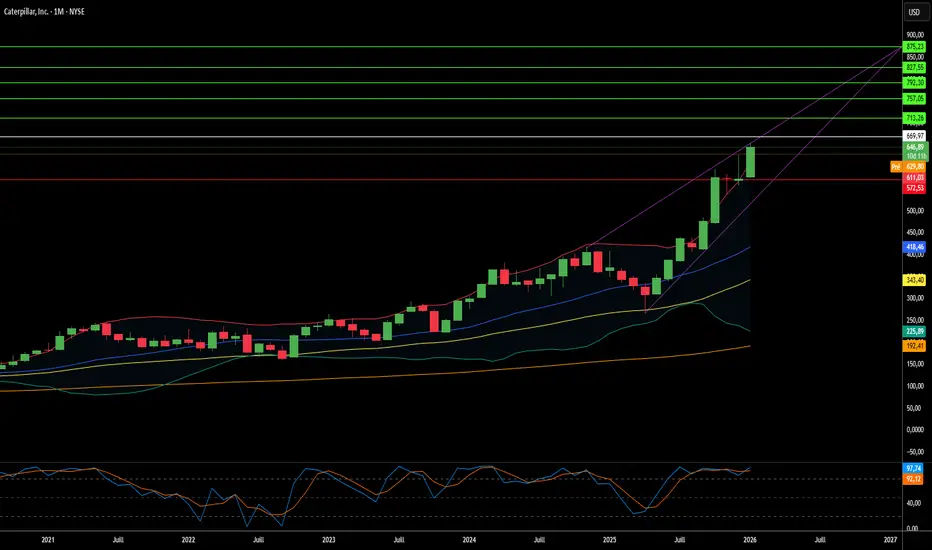Open the USD currency selector
Image resolution: width=932 pixels, height=550 pixels.
(913, 13)
